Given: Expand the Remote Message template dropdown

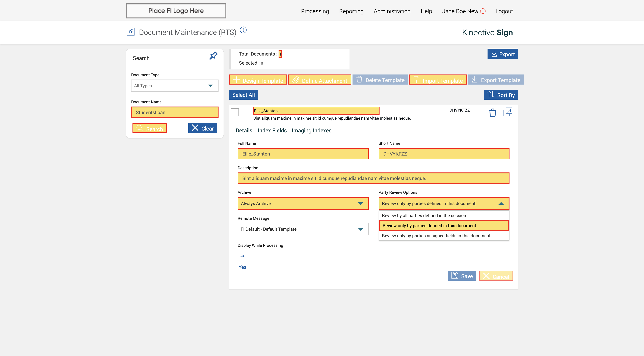Looking at the screenshot, I should [303, 229].
